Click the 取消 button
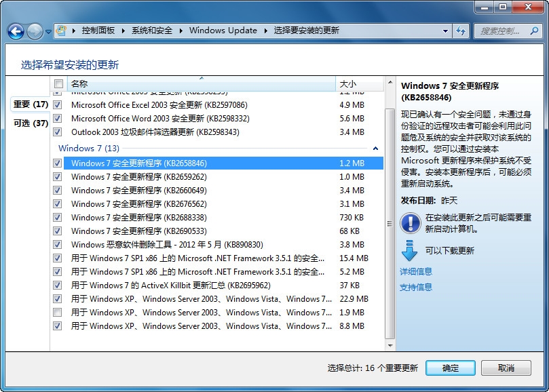This screenshot has width=549, height=392. 506,368
